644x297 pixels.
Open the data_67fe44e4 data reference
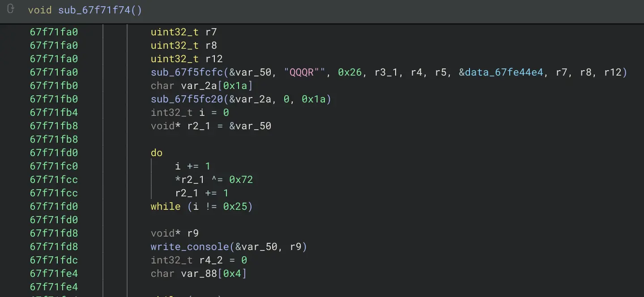[503, 72]
